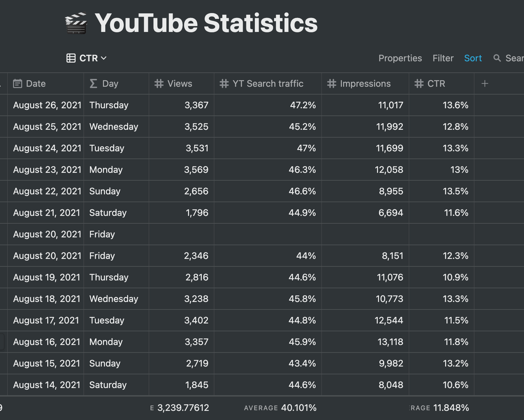Image resolution: width=524 pixels, height=420 pixels.
Task: Open the Filter menu
Action: pos(443,58)
